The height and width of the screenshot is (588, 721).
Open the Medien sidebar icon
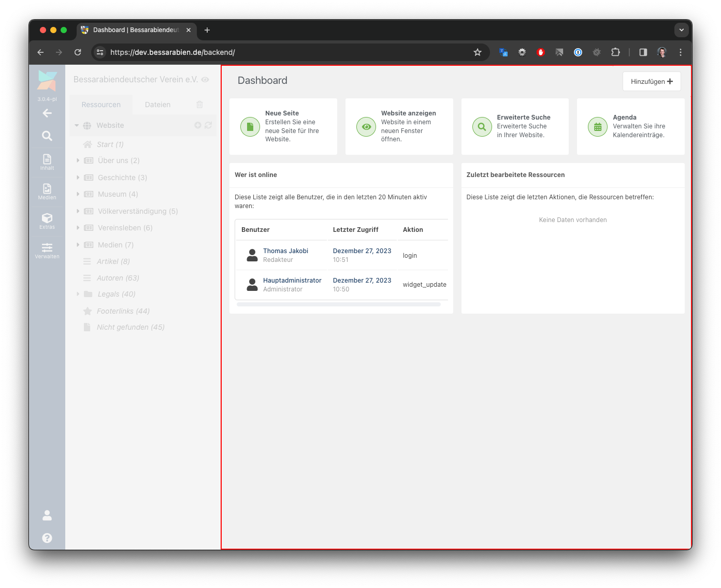click(x=47, y=191)
